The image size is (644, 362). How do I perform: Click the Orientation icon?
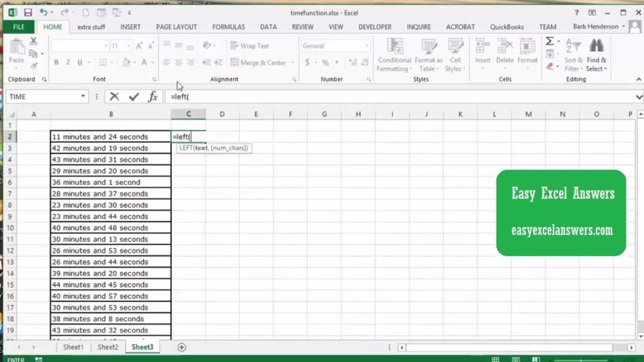pyautogui.click(x=206, y=45)
